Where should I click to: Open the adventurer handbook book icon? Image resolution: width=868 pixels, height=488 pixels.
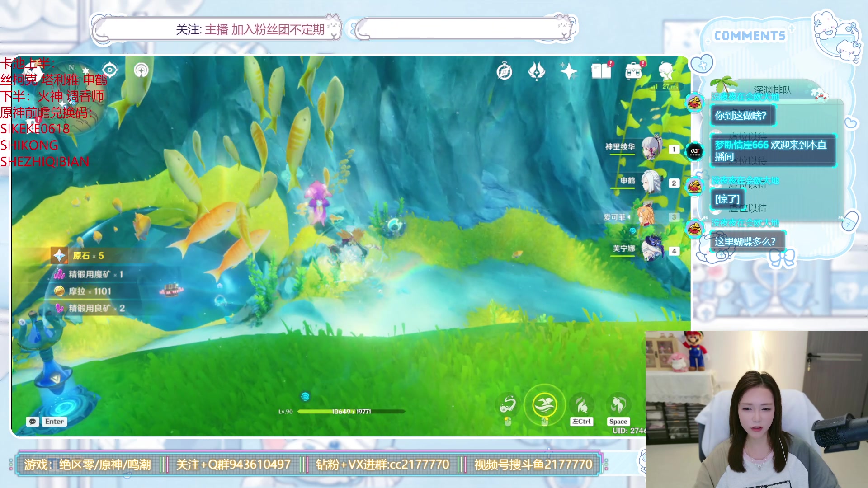click(x=601, y=71)
